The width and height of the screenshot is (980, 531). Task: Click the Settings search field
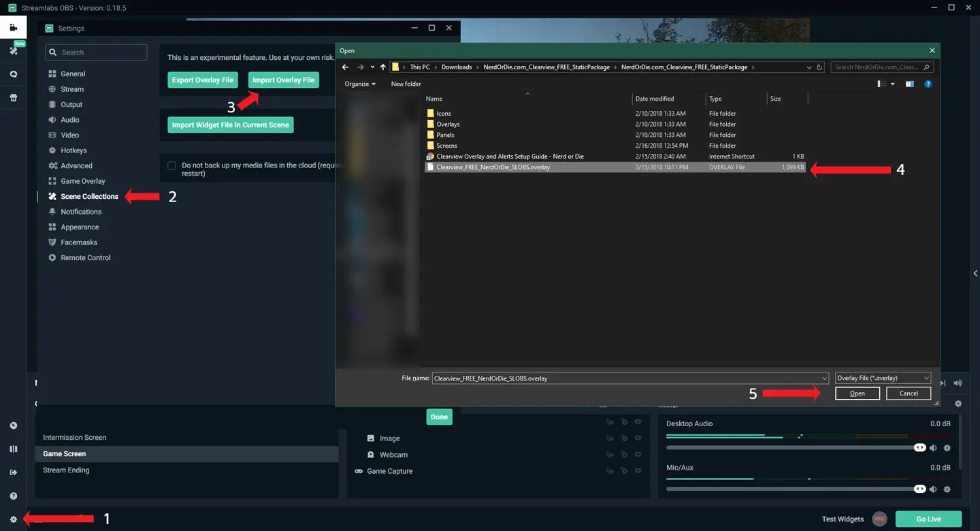pos(96,52)
